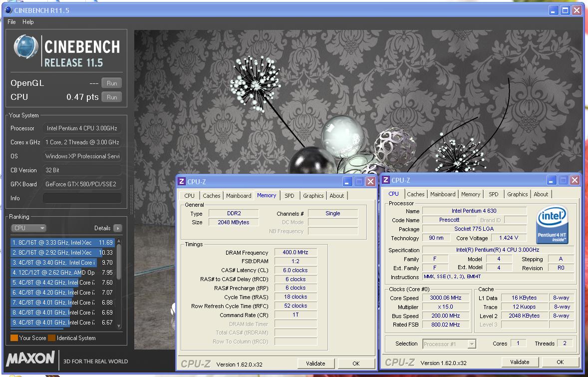Click Validate in the Memory CPU-Z window
Viewport: 588px width, 377px height.
pos(316,363)
